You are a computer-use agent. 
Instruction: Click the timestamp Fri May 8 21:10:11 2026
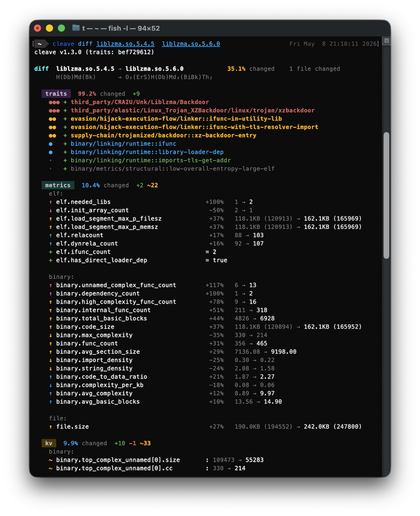coord(333,44)
